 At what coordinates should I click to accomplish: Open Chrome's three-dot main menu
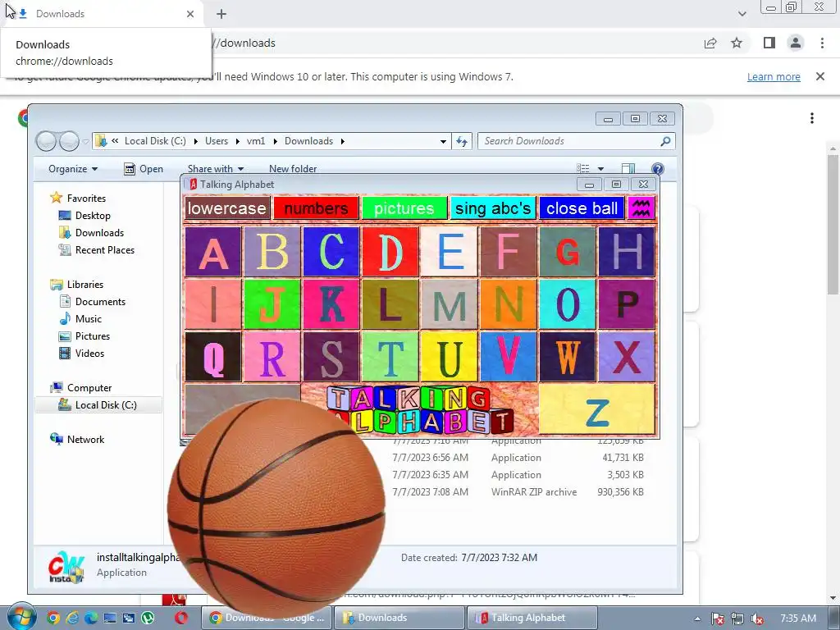point(822,43)
